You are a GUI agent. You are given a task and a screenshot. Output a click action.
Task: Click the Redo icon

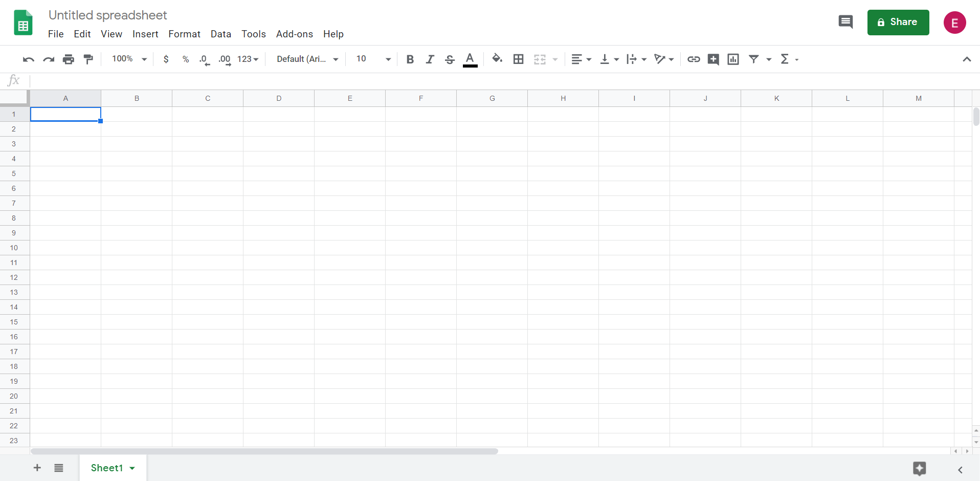(x=49, y=59)
